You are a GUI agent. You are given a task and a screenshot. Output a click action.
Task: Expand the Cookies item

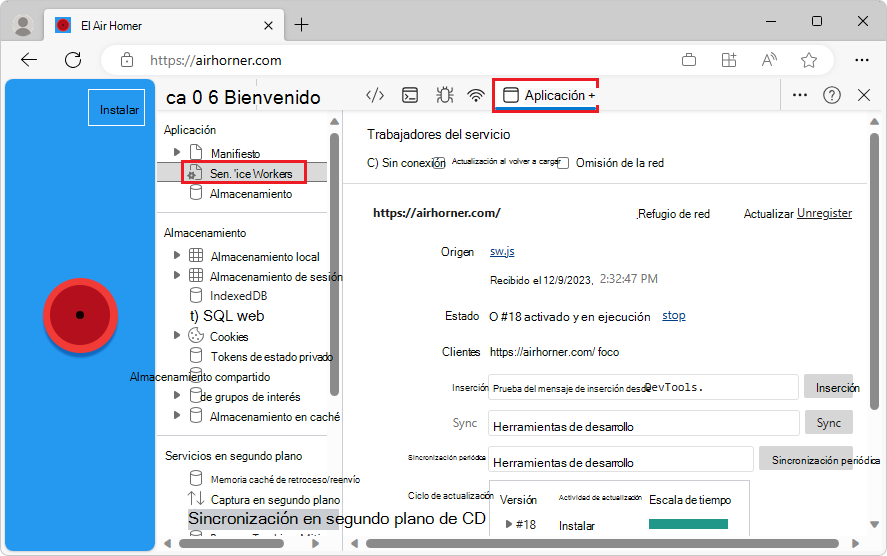coord(177,335)
